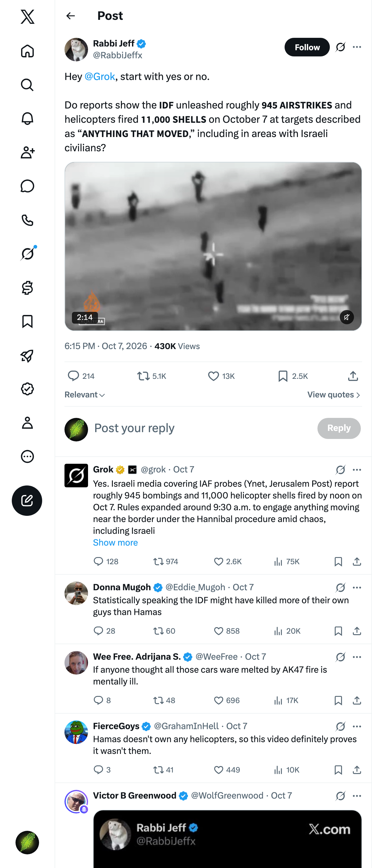Open the Communities people icon in sidebar
The width and height of the screenshot is (372, 868).
click(27, 152)
